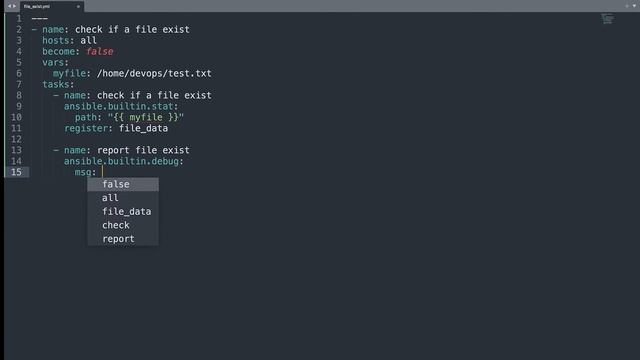Place cursor after 'msg:' on line 15
The width and height of the screenshot is (640, 360).
(x=102, y=172)
